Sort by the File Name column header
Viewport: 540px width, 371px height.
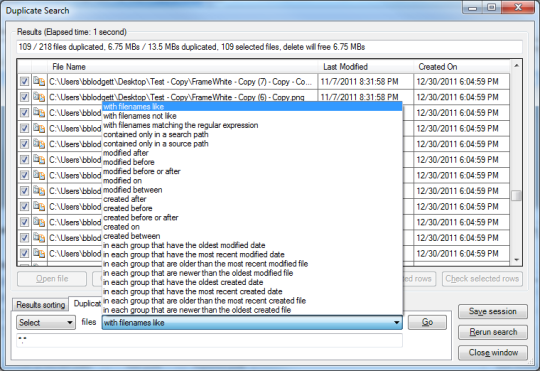click(x=183, y=67)
